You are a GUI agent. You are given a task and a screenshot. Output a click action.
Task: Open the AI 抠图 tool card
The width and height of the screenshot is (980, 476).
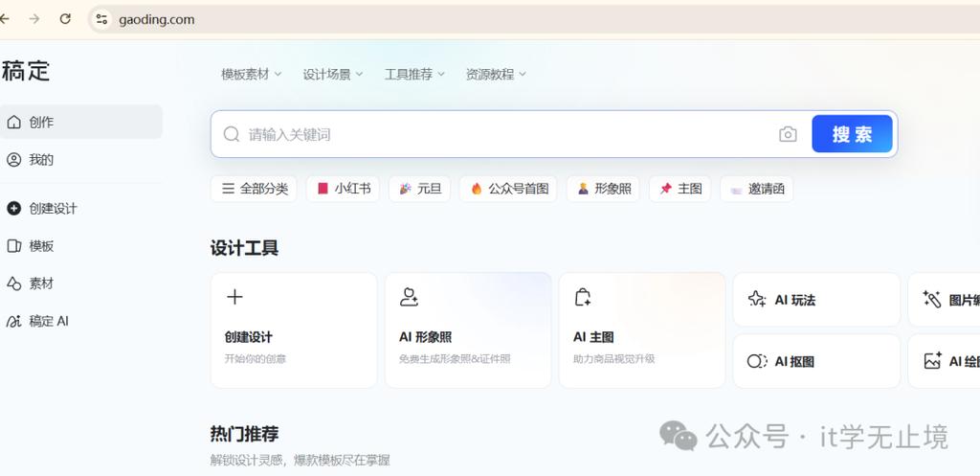pos(816,361)
